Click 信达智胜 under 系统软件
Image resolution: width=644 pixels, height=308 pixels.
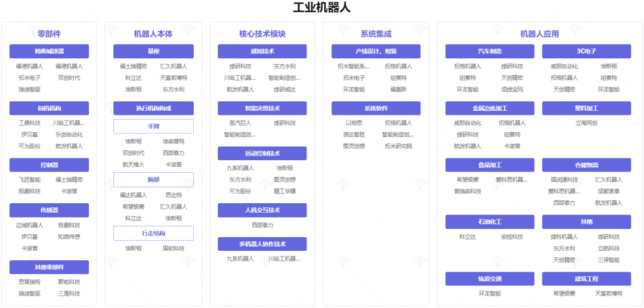(354, 135)
